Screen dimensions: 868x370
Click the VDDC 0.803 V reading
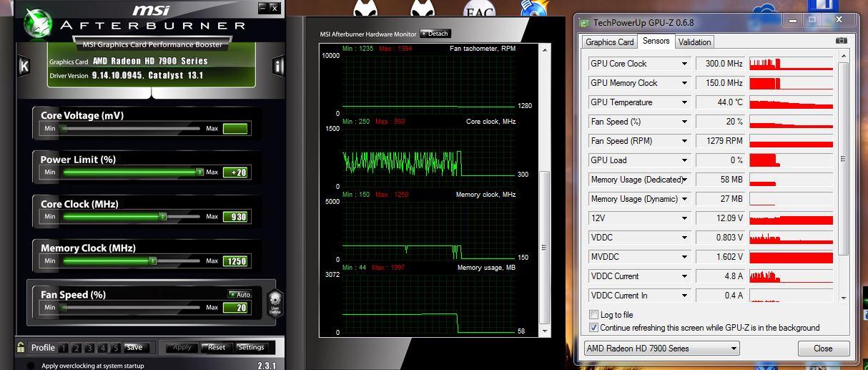tap(720, 238)
